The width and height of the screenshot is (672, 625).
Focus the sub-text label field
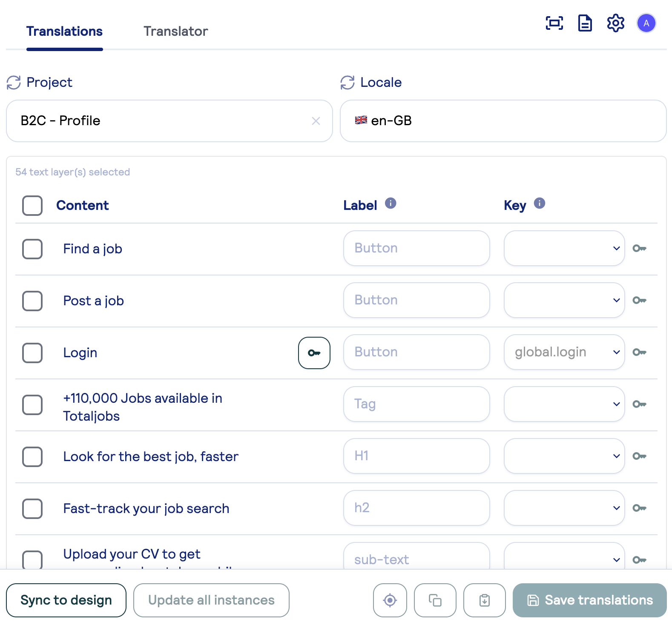416,556
